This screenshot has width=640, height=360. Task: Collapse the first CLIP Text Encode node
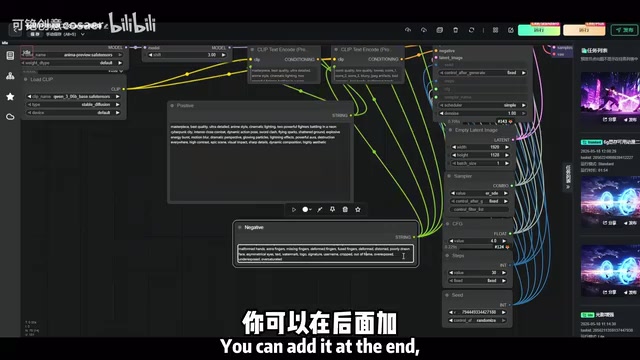click(x=253, y=50)
